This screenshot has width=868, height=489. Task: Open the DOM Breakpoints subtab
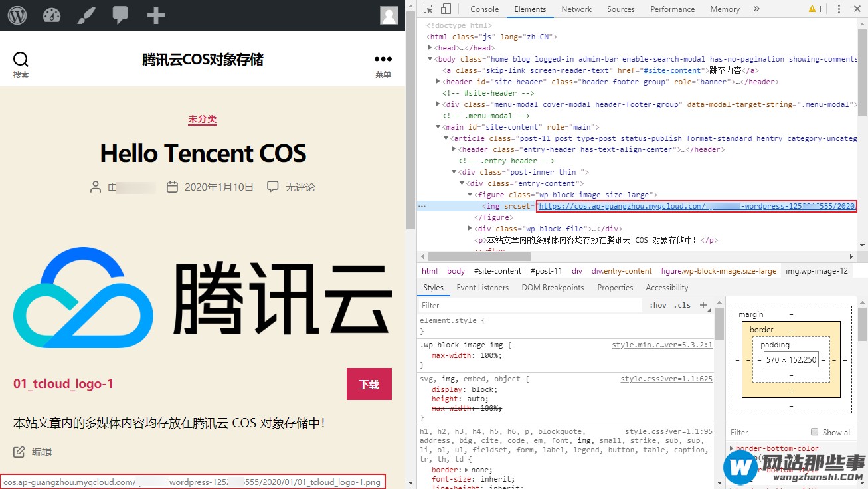pos(553,288)
